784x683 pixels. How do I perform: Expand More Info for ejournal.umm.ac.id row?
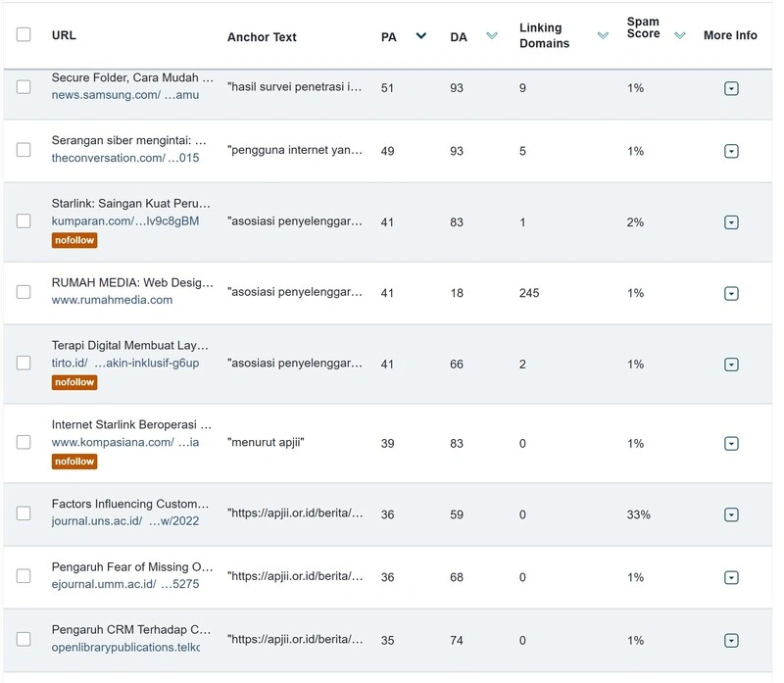click(x=731, y=578)
